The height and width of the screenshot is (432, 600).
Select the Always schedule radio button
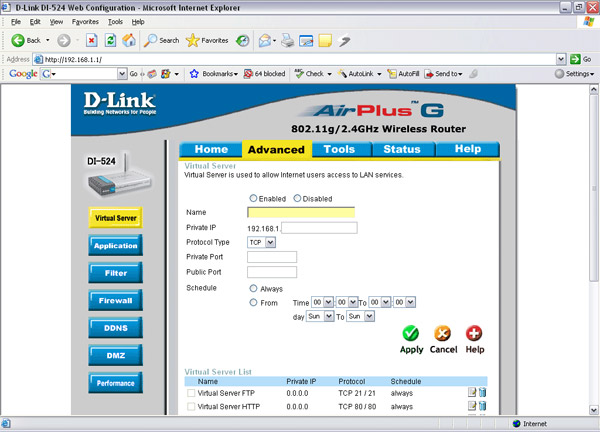(253, 287)
